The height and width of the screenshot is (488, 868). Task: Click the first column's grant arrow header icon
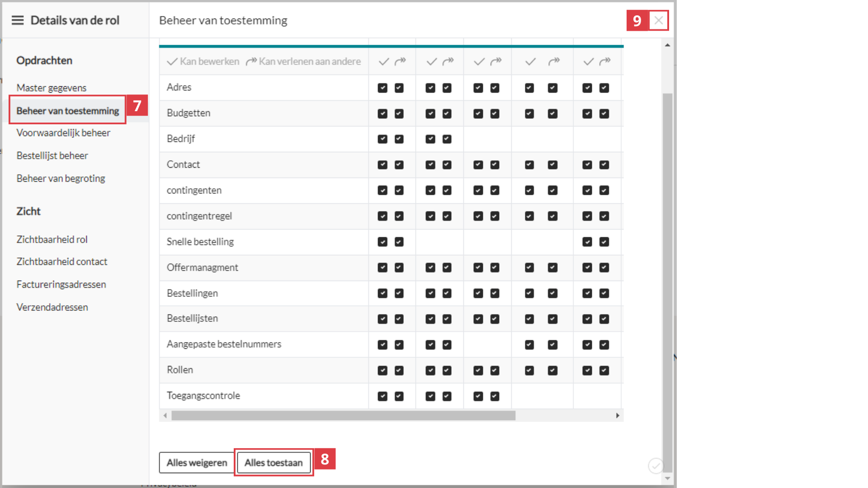pyautogui.click(x=401, y=61)
